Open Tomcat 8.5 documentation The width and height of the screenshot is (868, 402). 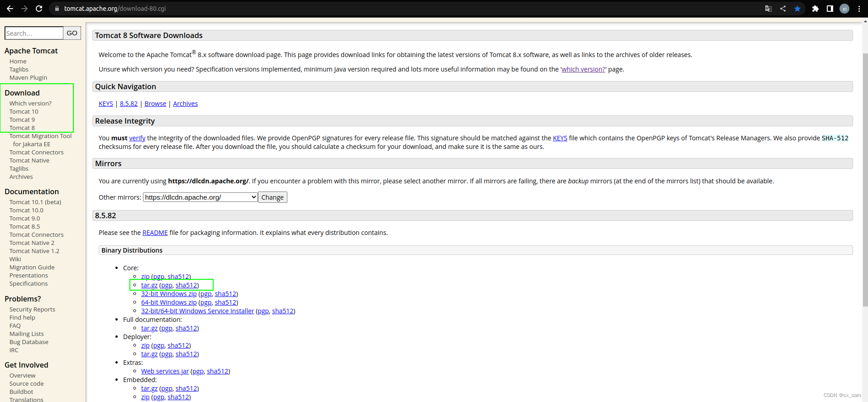coord(25,226)
